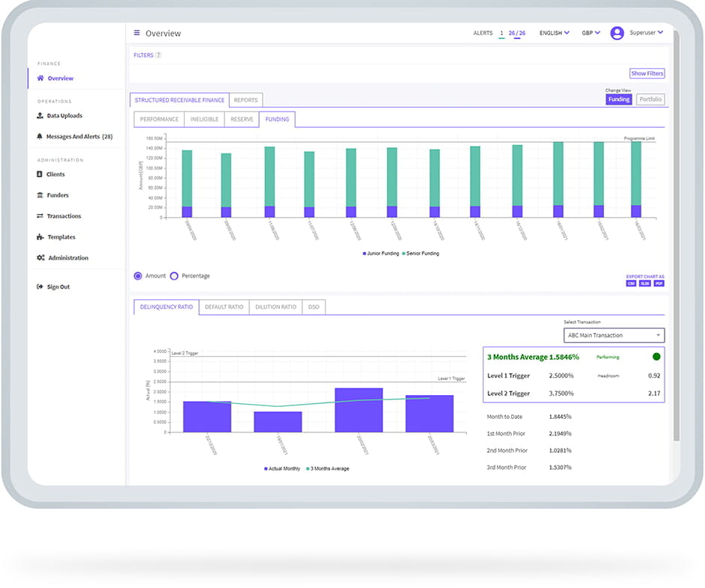Export funding chart as CSV
This screenshot has height=588, width=705.
click(631, 284)
